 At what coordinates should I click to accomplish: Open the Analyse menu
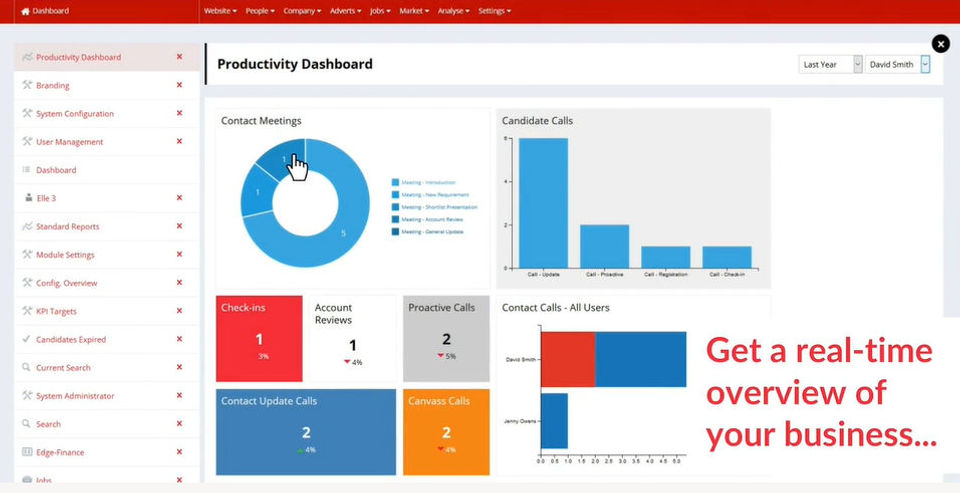tap(454, 11)
